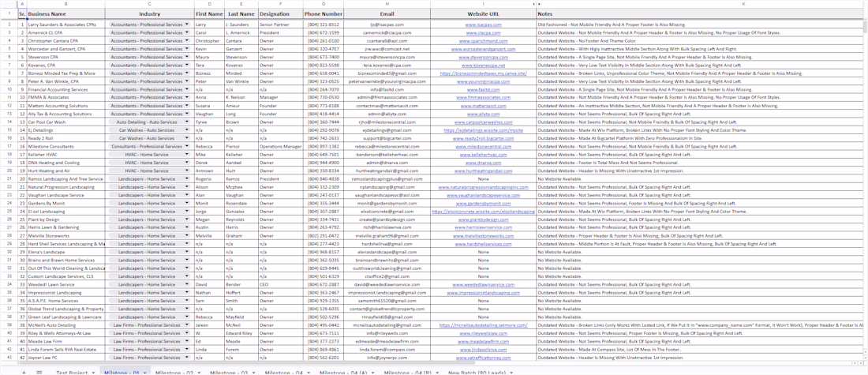This screenshot has height=375, width=868.
Task: Select column H header
Action: (387, 4)
